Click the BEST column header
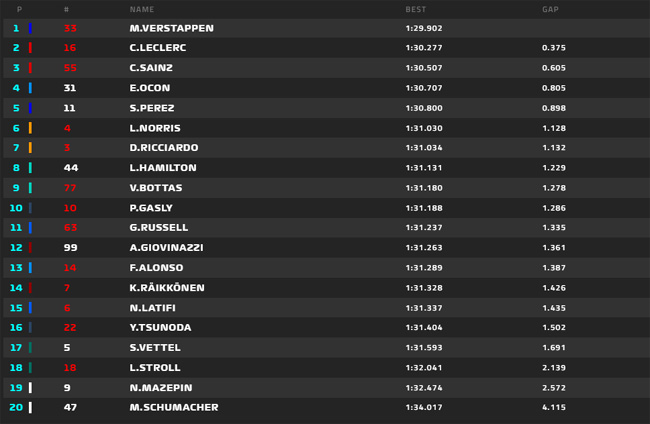Viewport: 650px width, 424px height. pos(415,9)
